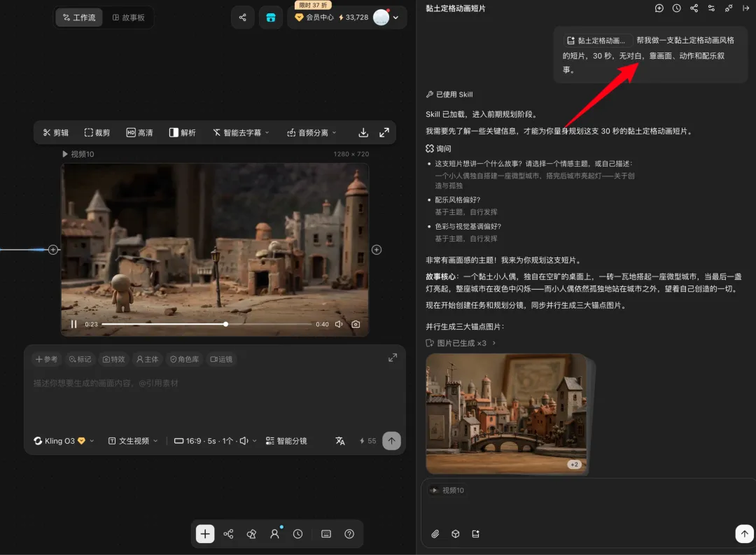Pause the video playback
Image resolution: width=756 pixels, height=555 pixels.
(73, 324)
